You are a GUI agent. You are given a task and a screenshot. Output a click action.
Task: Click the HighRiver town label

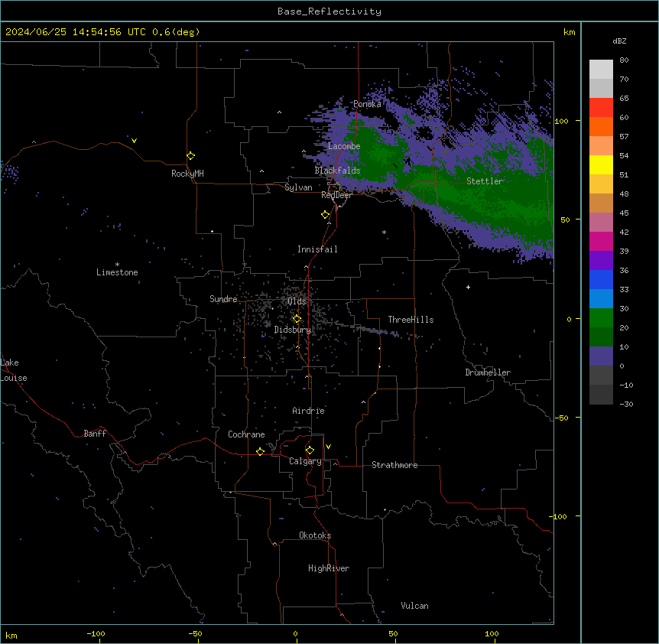tap(329, 568)
